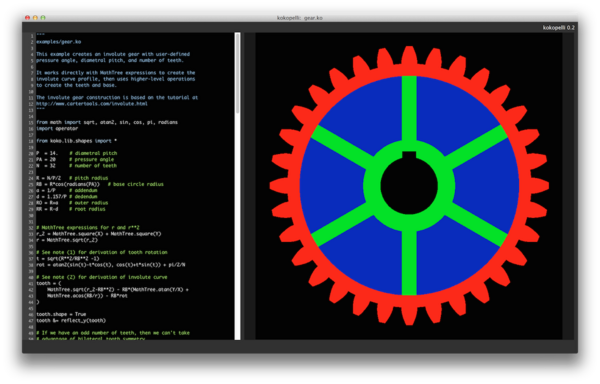Click the comment 'If we have an odd number of teeth'
Image resolution: width=600 pixels, height=384 pixels.
(113, 333)
